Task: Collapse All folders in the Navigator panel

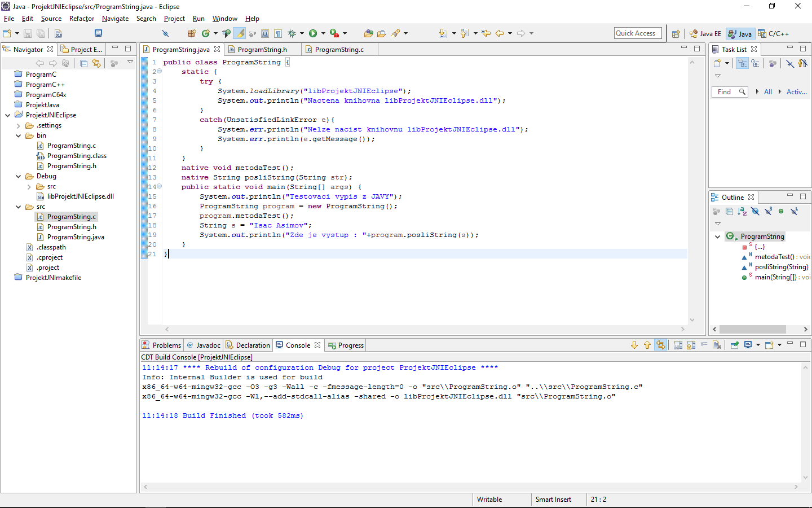Action: tap(84, 63)
